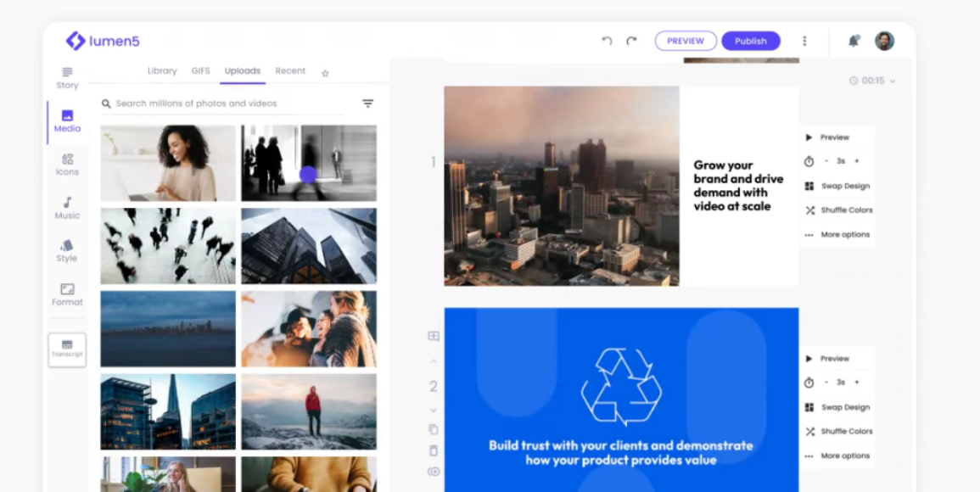Duplicate scene 2 with copy icon
Screen dimensions: 980x492
click(434, 429)
